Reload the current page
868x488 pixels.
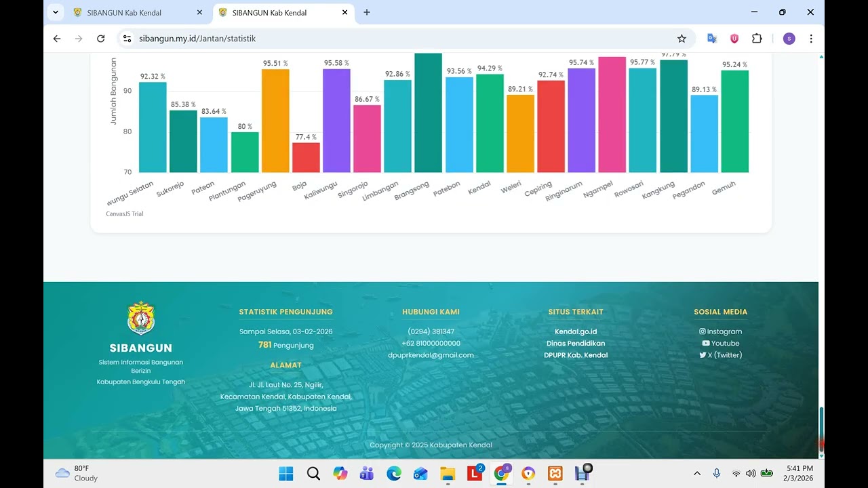[x=100, y=39]
